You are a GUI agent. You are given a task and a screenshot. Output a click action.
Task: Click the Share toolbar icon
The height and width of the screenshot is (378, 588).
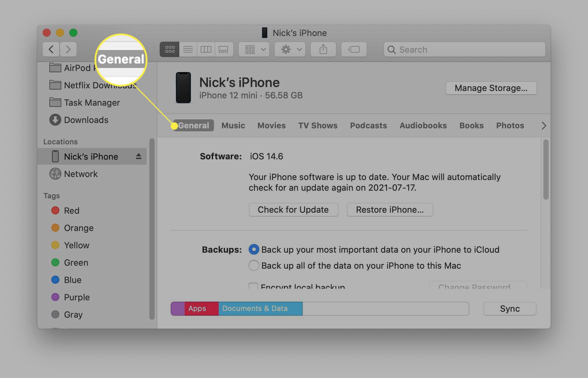[323, 49]
